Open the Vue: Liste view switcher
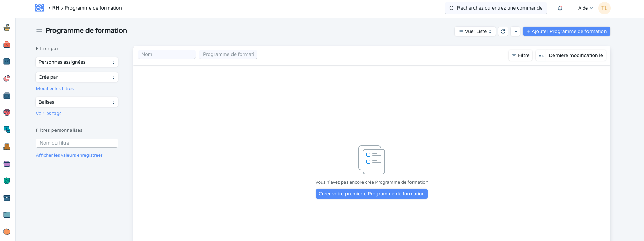The height and width of the screenshot is (241, 644). tap(475, 31)
